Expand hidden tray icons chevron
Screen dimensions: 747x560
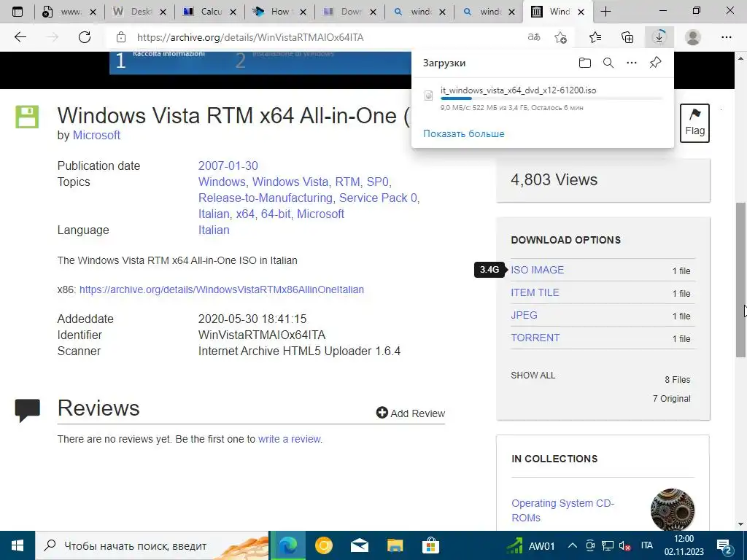(573, 545)
